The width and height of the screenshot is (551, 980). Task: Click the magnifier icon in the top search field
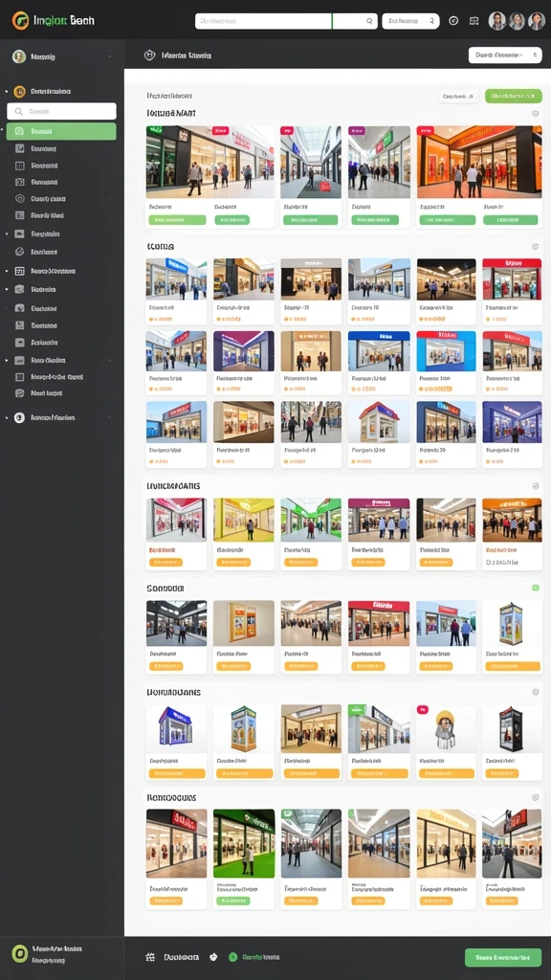[369, 21]
